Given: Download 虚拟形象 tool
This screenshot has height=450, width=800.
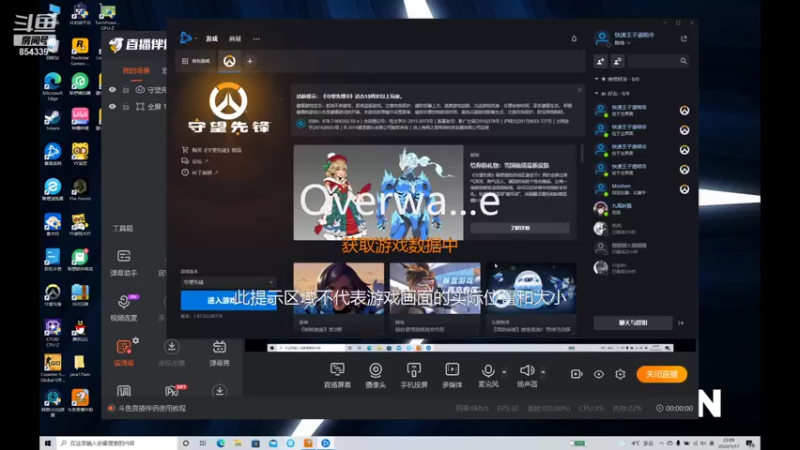Looking at the screenshot, I should (x=171, y=353).
